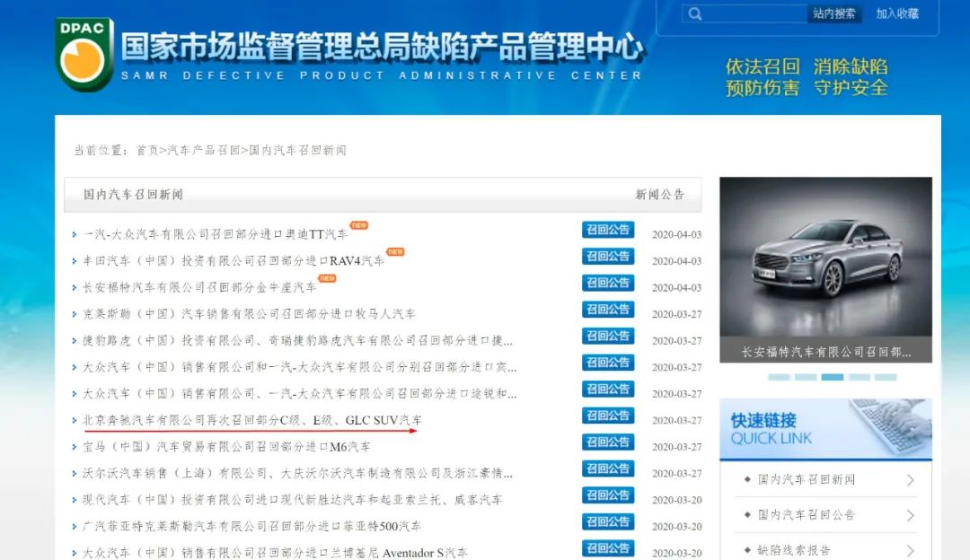970x560 pixels.
Task: Click the bullet arrow beside the 奥迪TT item
Action: click(75, 235)
